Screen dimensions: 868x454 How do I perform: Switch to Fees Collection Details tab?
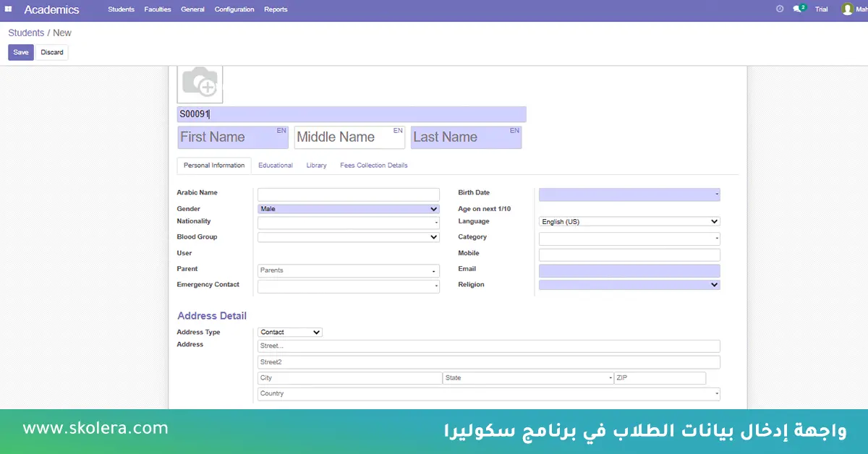(x=373, y=166)
